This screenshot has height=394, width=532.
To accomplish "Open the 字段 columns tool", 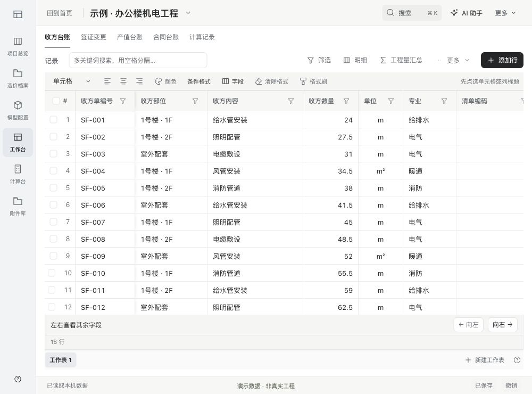I will (x=233, y=81).
